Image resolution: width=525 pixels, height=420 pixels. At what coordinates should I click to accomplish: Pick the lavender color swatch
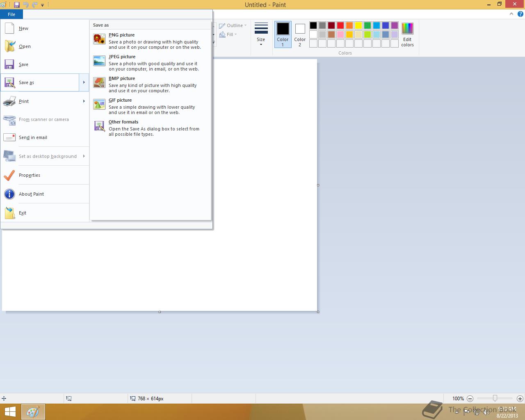coord(395,34)
